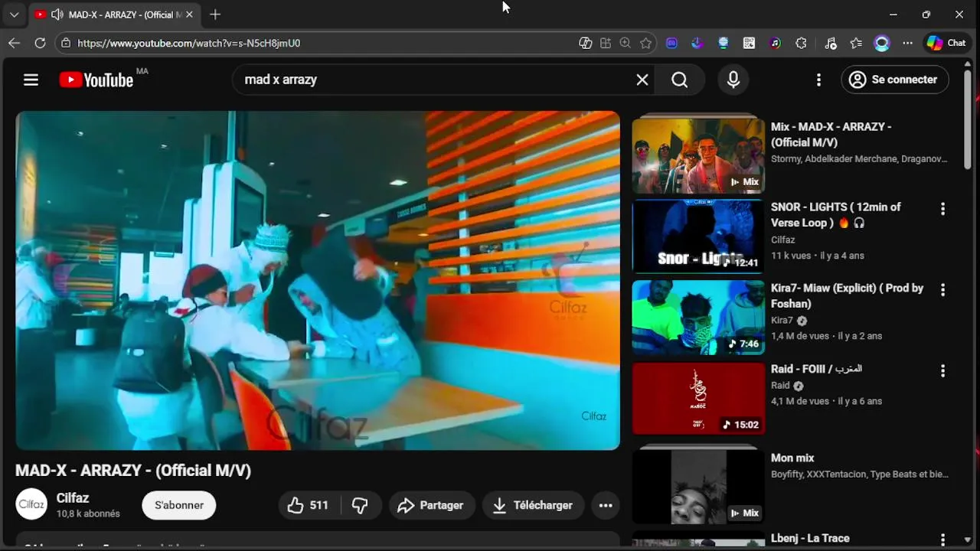Open options menu for Raid - FOIII
Image resolution: width=980 pixels, height=551 pixels.
[x=942, y=371]
